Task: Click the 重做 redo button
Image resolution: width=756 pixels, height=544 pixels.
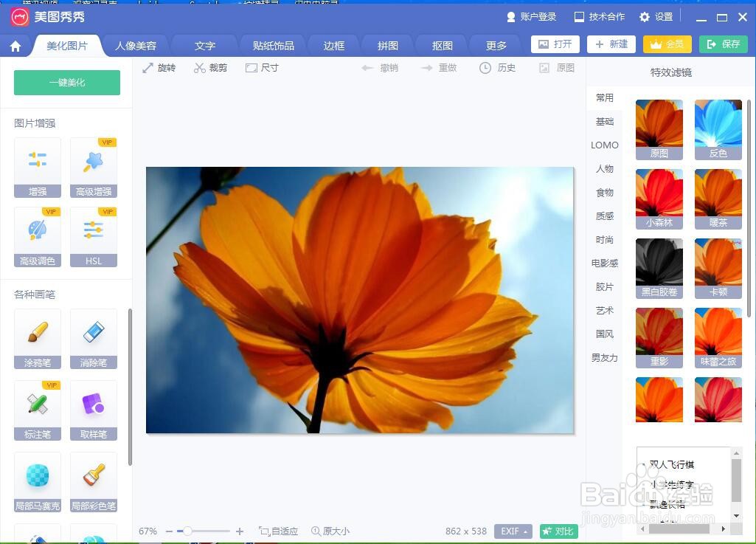Action: click(439, 68)
